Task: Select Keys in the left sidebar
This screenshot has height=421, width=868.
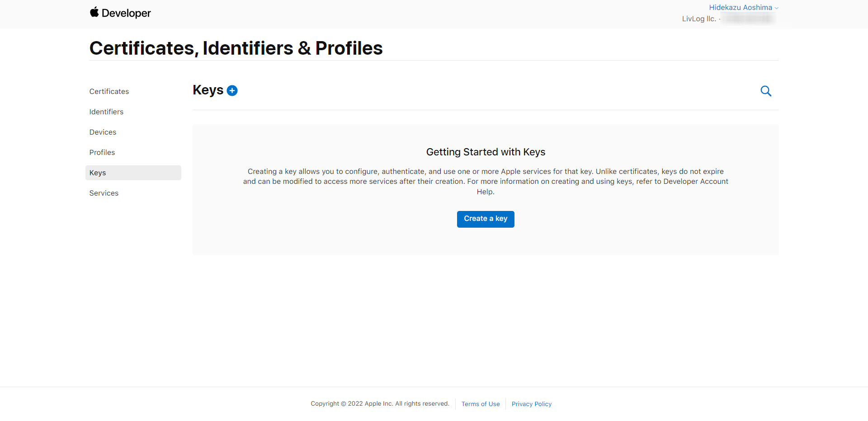Action: tap(98, 173)
